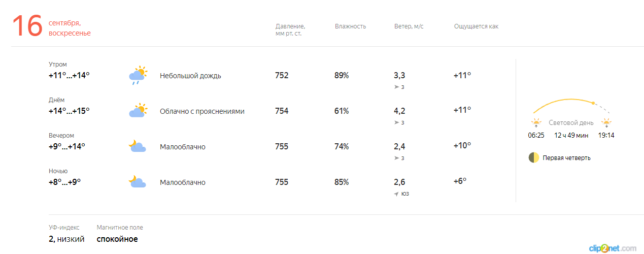Click the night wind direction arrow

pyautogui.click(x=396, y=194)
